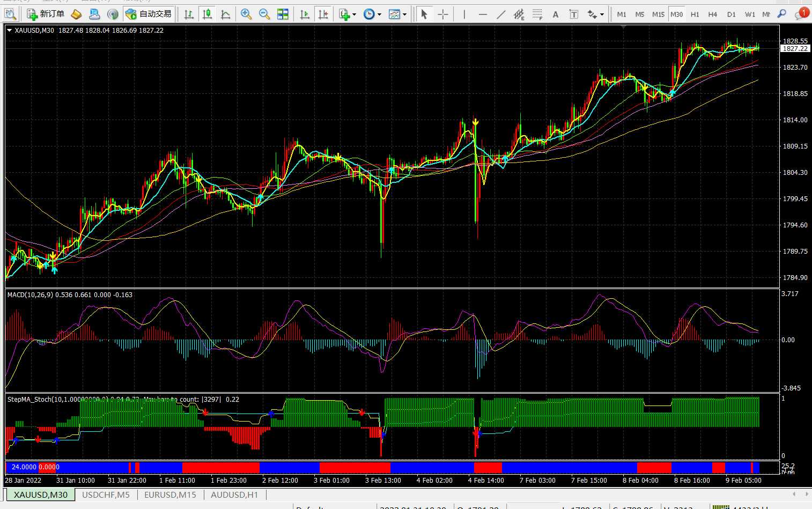
Task: Switch to the USDCHF,M5 chart tab
Action: [106, 495]
